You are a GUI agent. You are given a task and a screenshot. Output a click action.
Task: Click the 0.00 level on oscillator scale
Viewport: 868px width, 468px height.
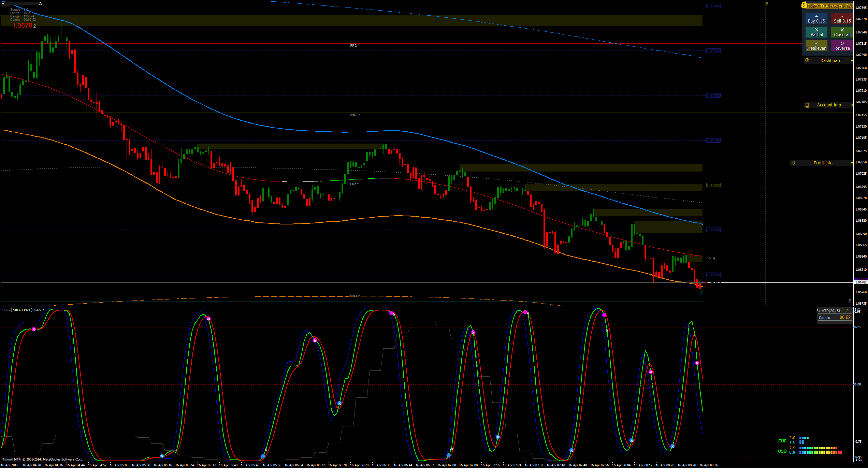[x=857, y=384]
